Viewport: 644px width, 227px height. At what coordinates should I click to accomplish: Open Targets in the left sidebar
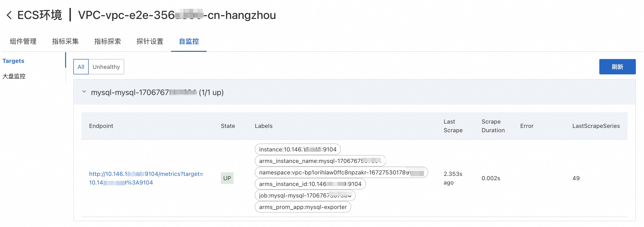(x=13, y=61)
